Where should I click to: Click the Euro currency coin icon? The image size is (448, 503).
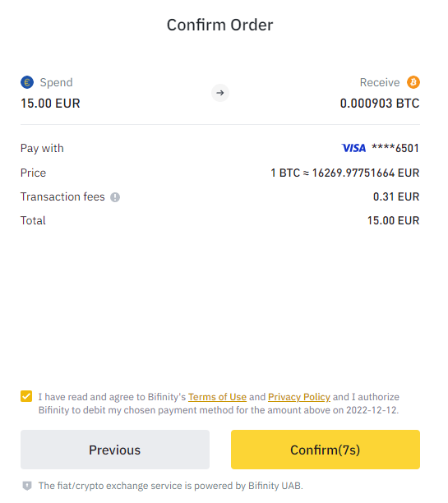27,82
